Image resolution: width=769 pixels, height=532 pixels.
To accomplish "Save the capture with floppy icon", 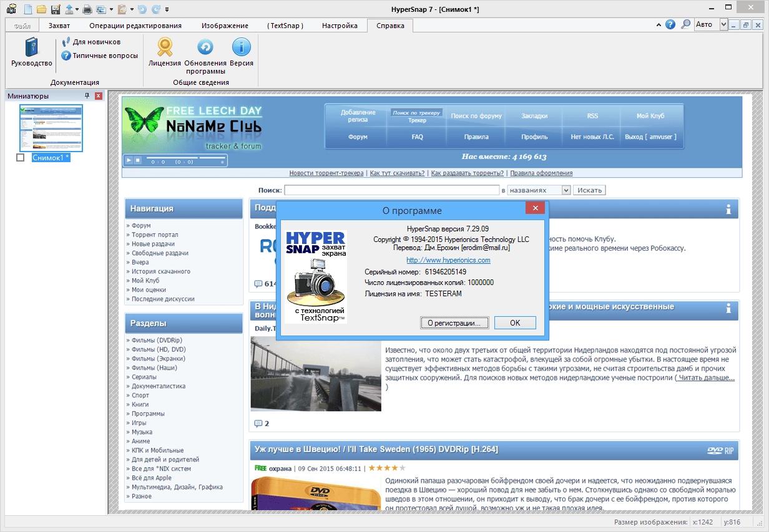I will [x=56, y=9].
